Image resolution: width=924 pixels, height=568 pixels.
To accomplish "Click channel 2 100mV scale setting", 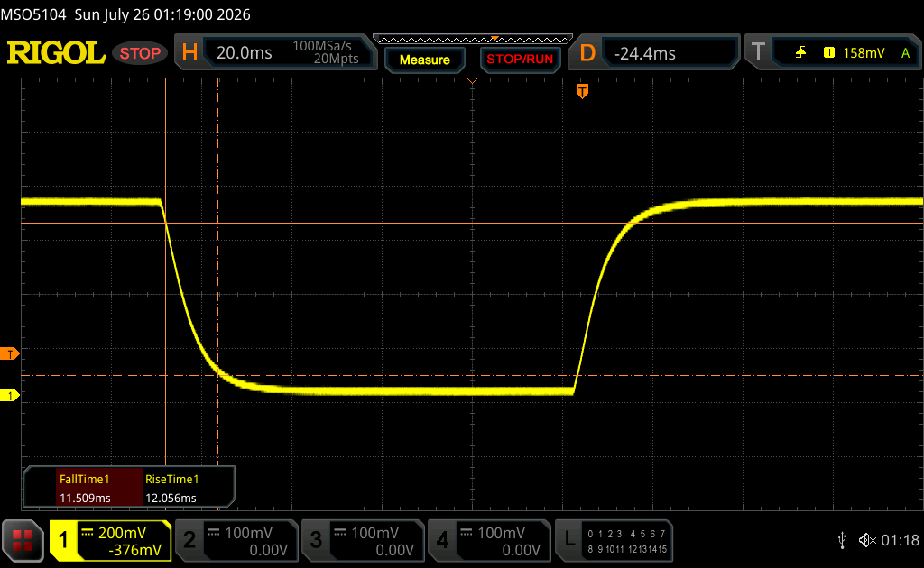I will [249, 533].
